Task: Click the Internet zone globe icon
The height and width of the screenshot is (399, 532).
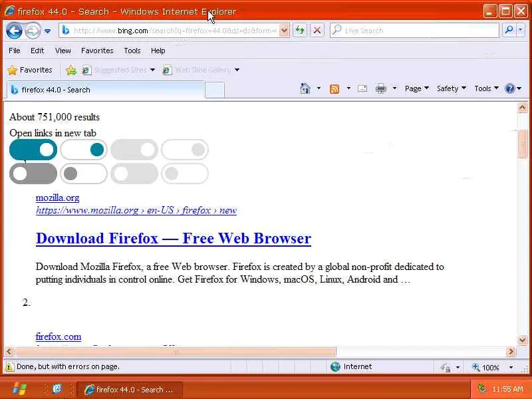Action: 335,367
